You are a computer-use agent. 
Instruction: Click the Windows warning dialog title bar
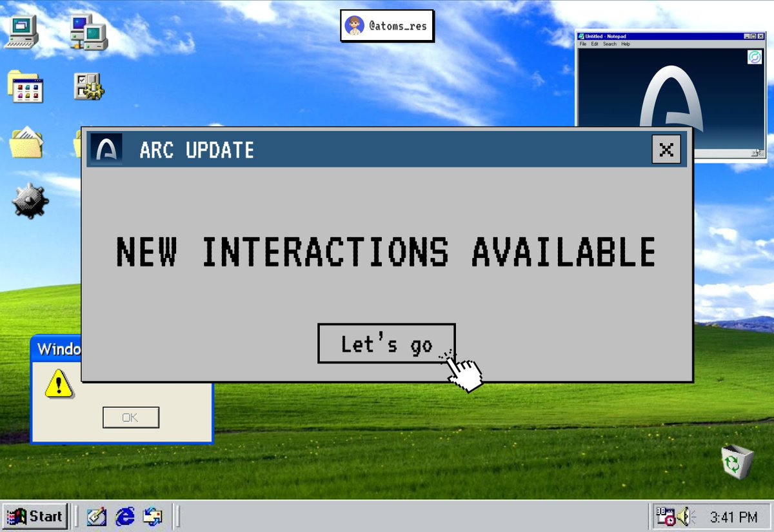pos(57,349)
